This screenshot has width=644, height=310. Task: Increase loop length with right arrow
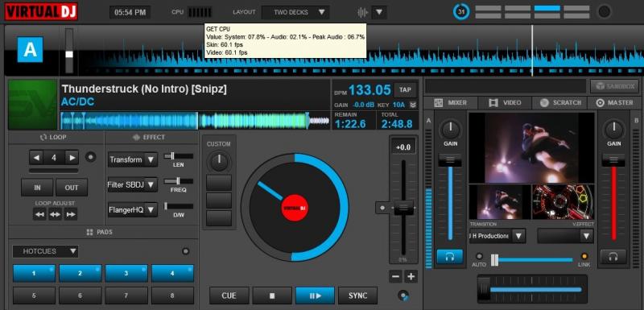pos(72,157)
